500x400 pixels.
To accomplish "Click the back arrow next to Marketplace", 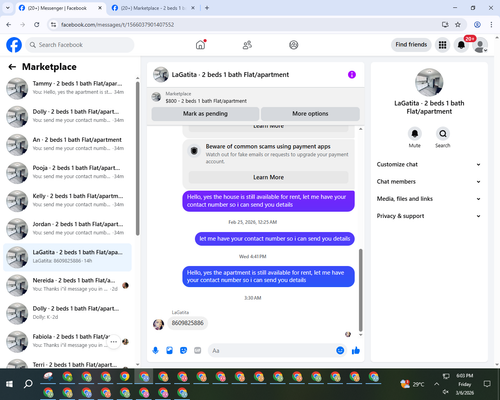I will click(12, 67).
